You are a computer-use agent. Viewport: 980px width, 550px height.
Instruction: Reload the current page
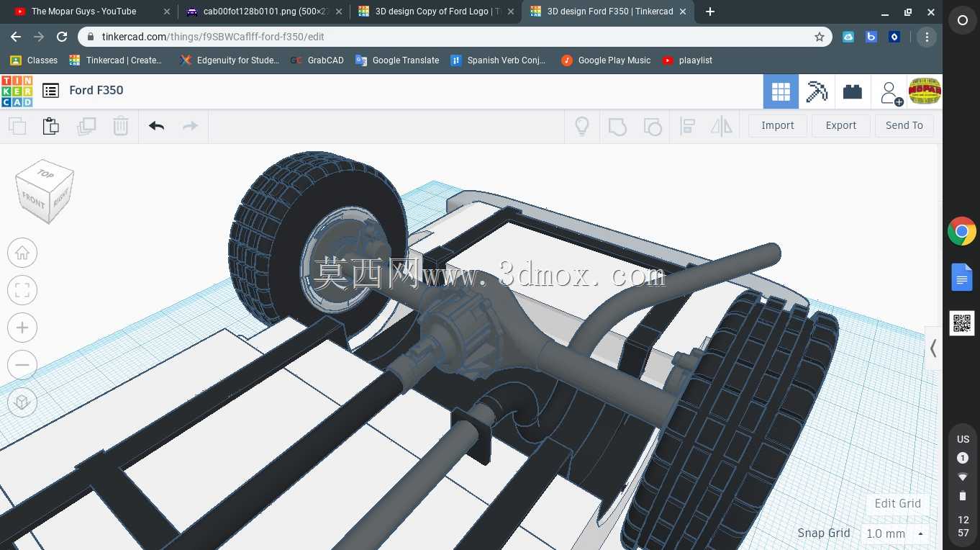coord(62,37)
